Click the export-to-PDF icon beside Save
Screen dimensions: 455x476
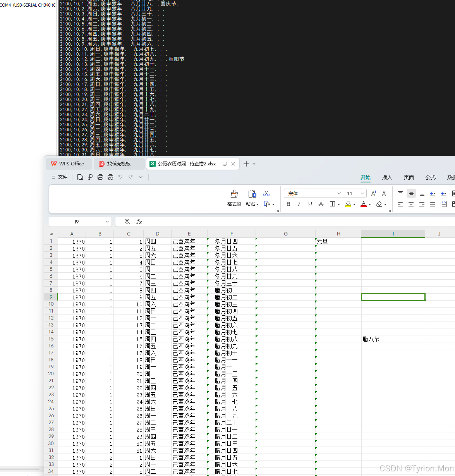coord(90,177)
